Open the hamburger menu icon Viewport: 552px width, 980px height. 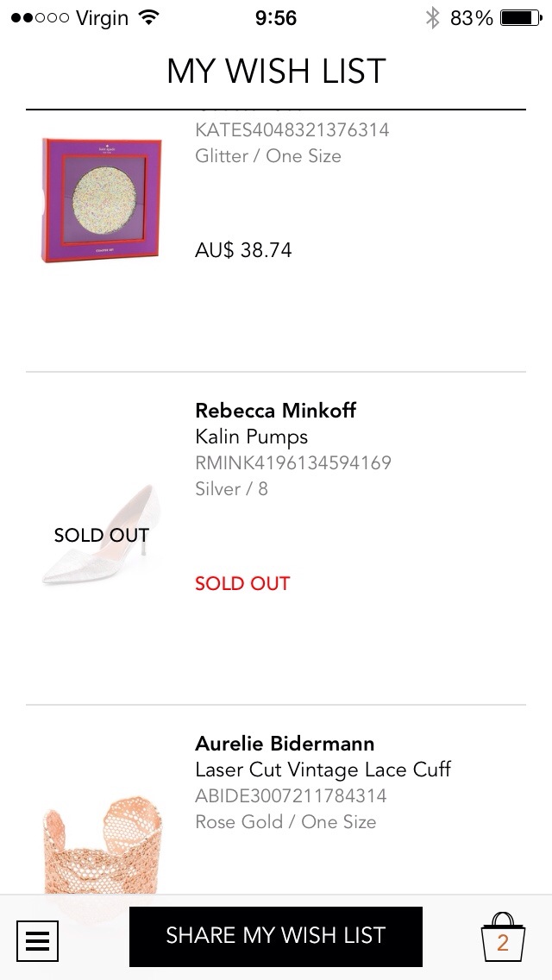click(37, 940)
